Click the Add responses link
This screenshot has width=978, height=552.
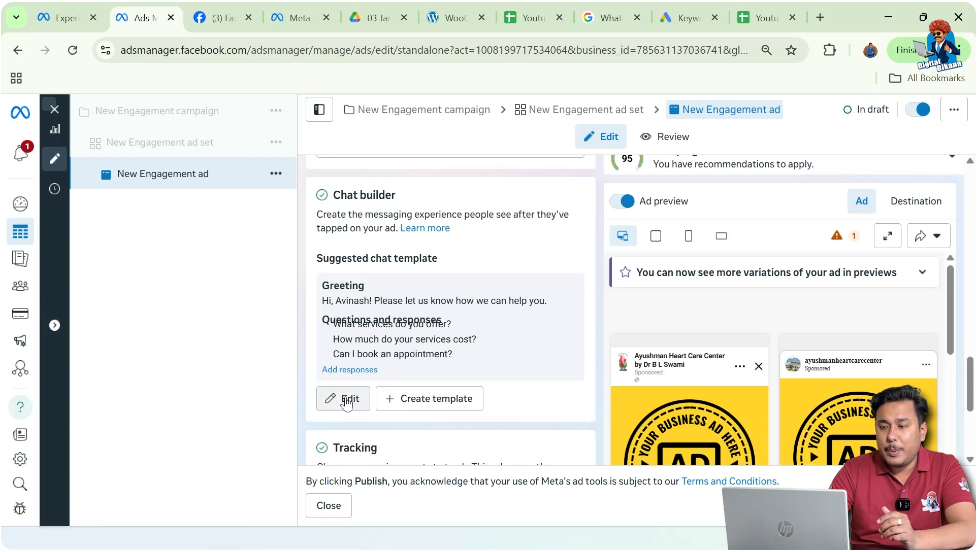[349, 370]
